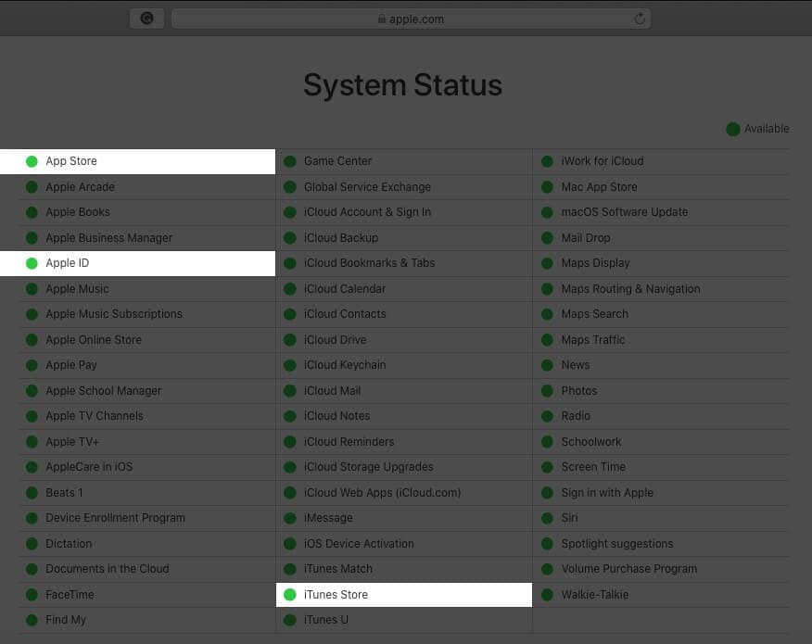Click green dot next to iWork for iCloud
The image size is (812, 644).
548,161
